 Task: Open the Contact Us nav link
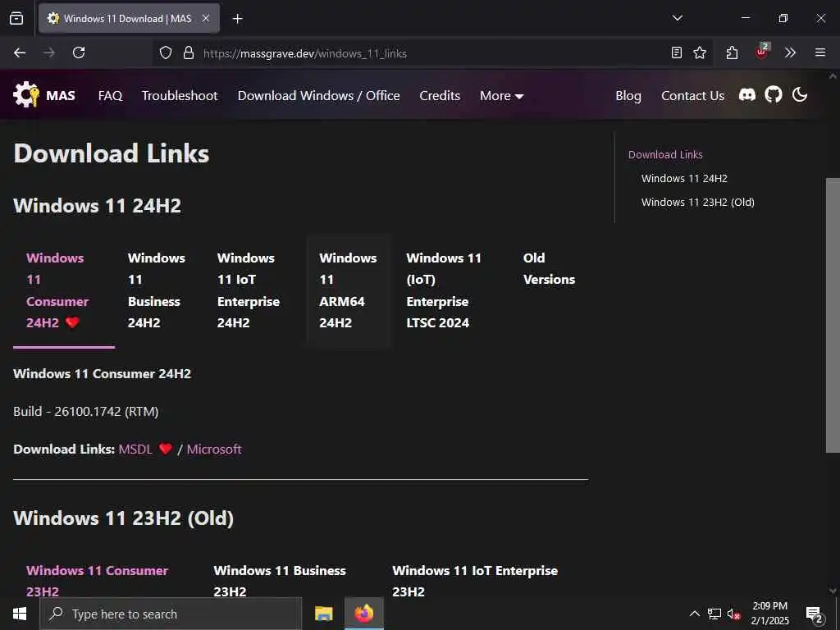(x=692, y=95)
